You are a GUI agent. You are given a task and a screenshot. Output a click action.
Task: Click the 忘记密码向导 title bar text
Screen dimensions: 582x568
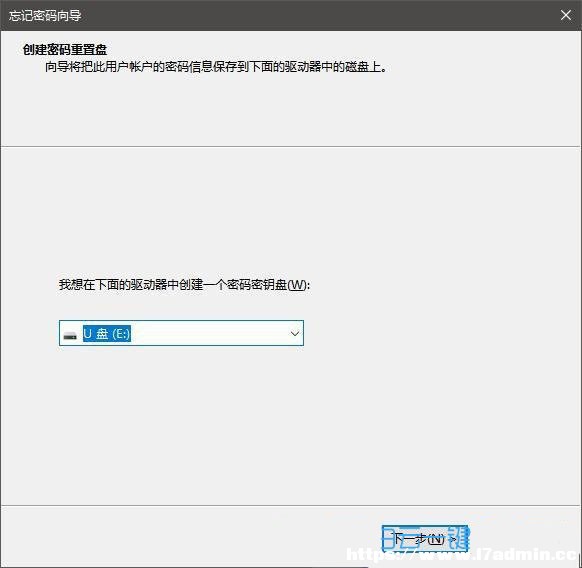45,16
